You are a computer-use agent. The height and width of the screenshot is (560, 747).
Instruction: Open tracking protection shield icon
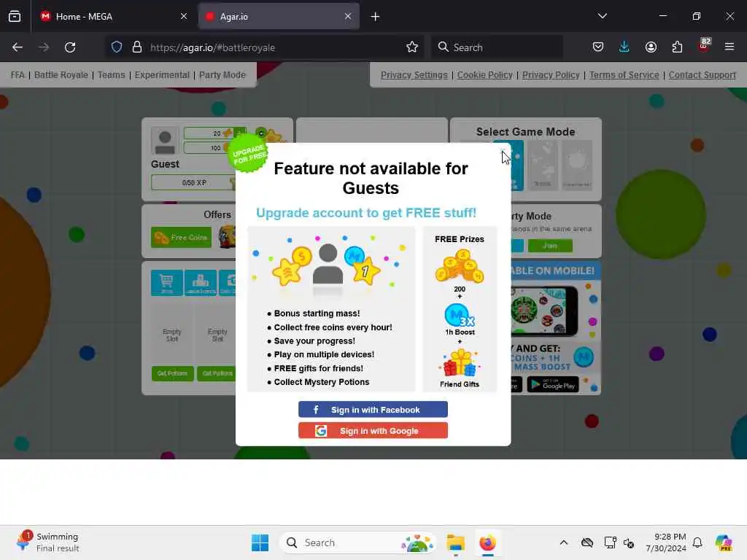point(117,47)
